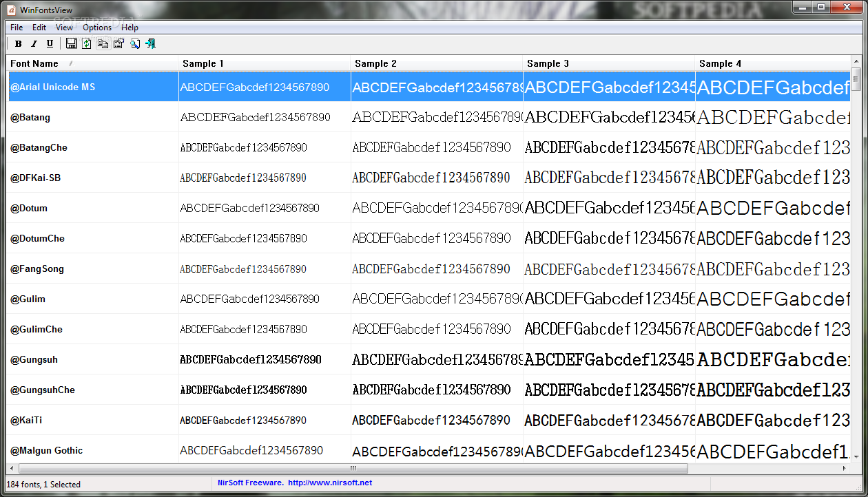Screen dimensions: 868x497
Task: Select the @Gungsuh font row
Action: click(x=428, y=359)
